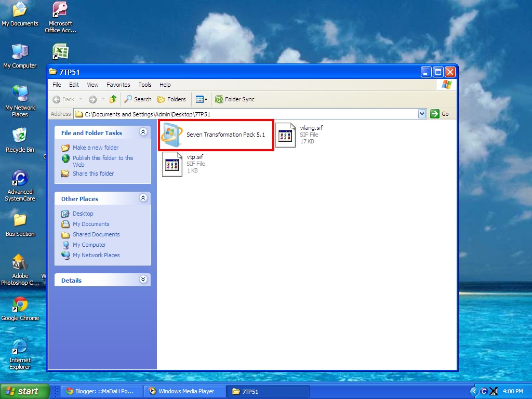Expand the Details panel
Screen dimensions: 532x399
pos(143,279)
